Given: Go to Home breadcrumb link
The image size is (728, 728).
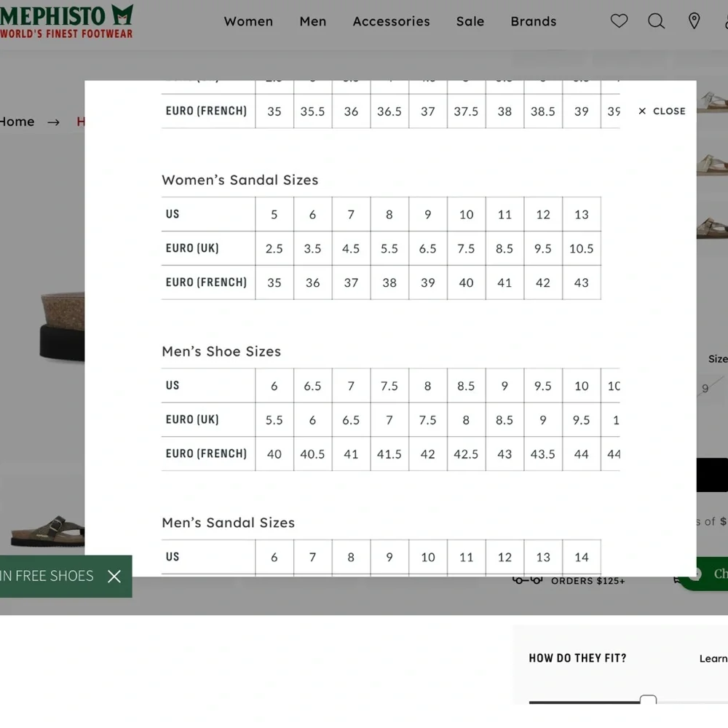Looking at the screenshot, I should click(x=17, y=122).
